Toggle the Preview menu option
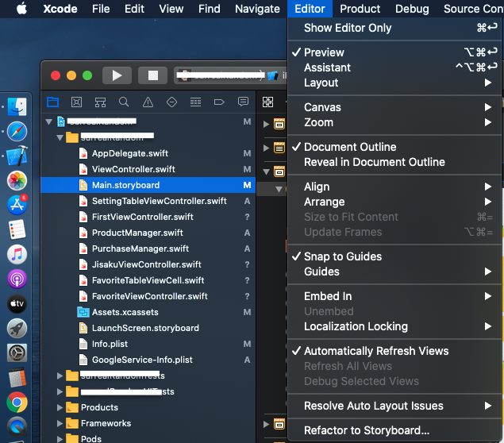This screenshot has width=504, height=443. tap(394, 52)
